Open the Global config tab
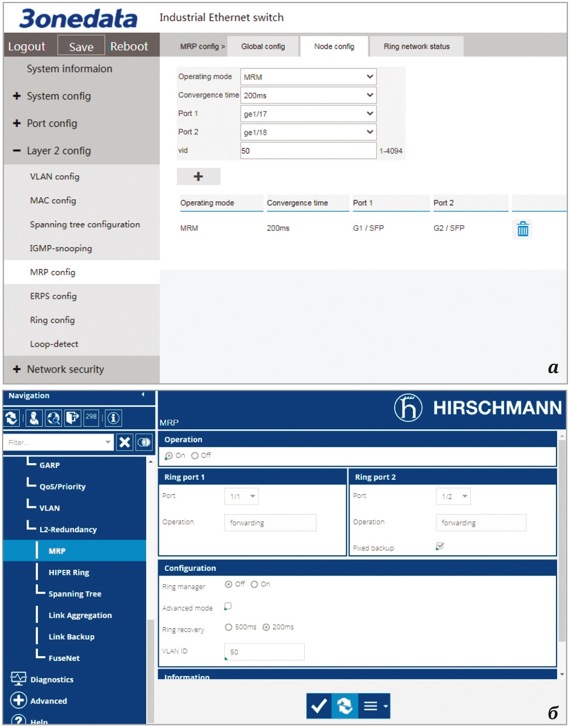 [x=263, y=46]
